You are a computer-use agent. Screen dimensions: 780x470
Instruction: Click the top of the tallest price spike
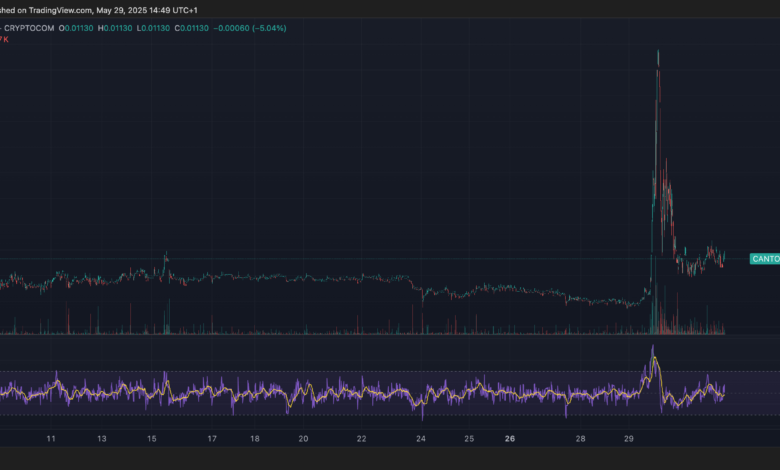tap(657, 52)
